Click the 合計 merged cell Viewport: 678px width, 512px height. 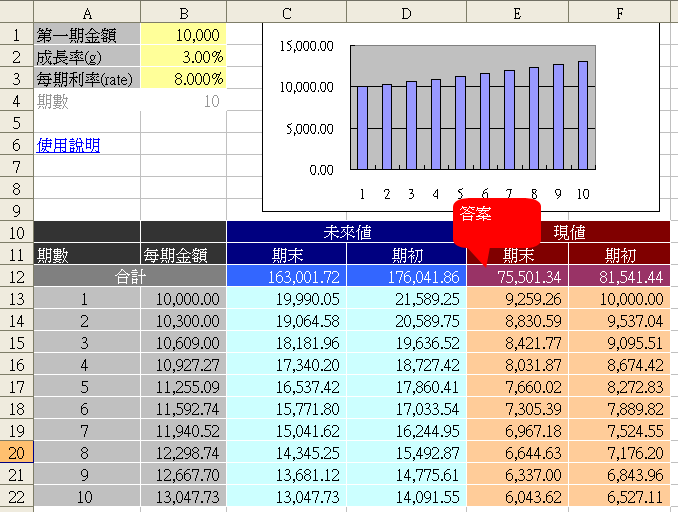point(130,276)
